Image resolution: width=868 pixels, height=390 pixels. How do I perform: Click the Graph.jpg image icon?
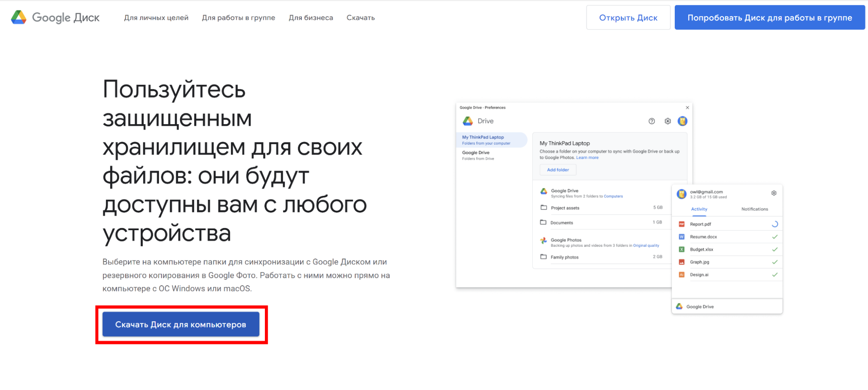682,262
